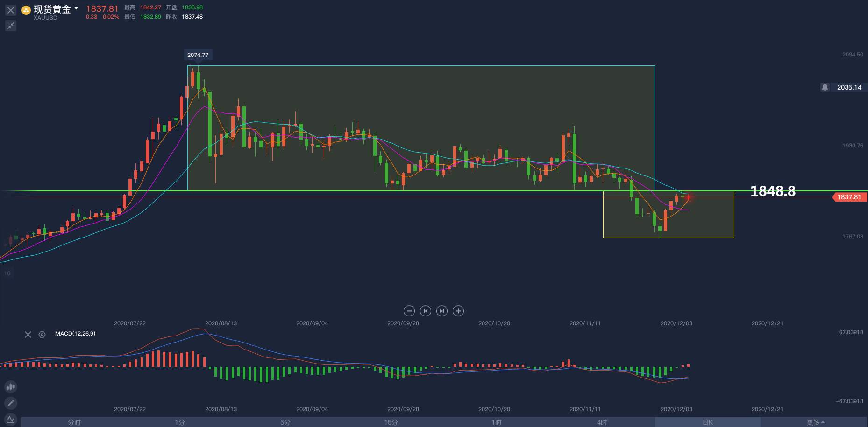
Task: Click the XAUUSD ticker code text
Action: pos(45,18)
